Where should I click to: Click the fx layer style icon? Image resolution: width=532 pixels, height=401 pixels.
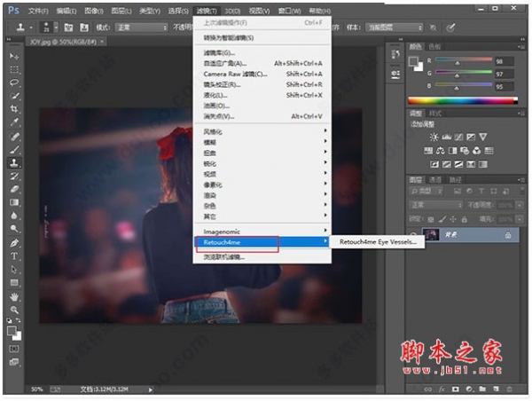[442, 389]
